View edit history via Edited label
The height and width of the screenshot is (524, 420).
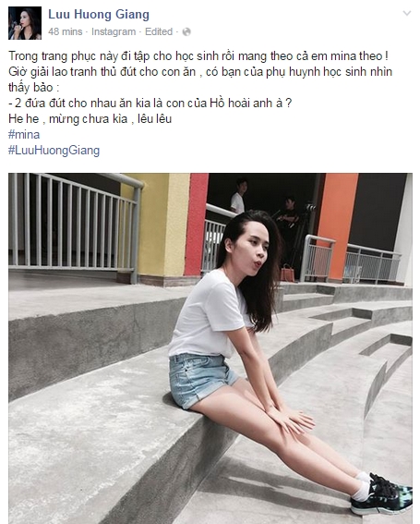click(159, 31)
